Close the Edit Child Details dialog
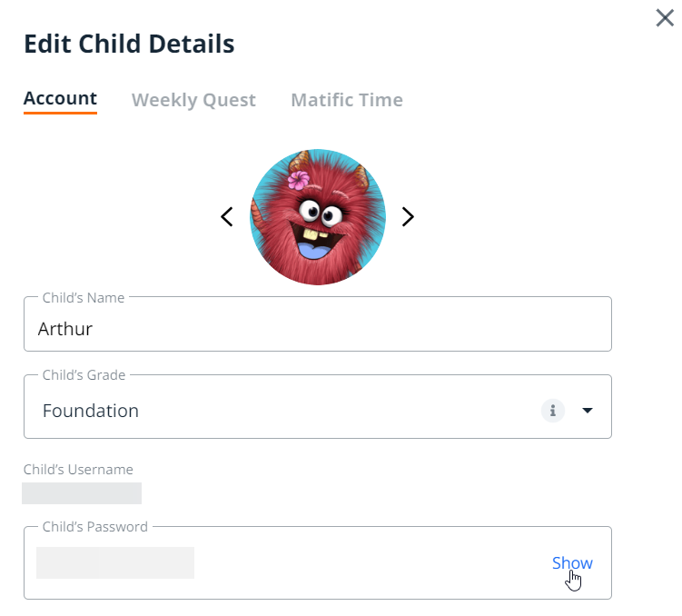The image size is (682, 616). [x=665, y=18]
